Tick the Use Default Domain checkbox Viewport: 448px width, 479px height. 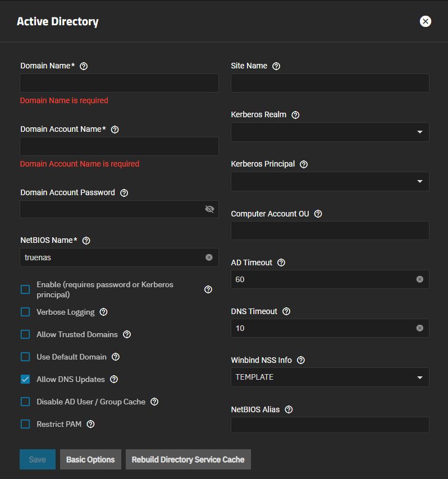[x=25, y=357]
